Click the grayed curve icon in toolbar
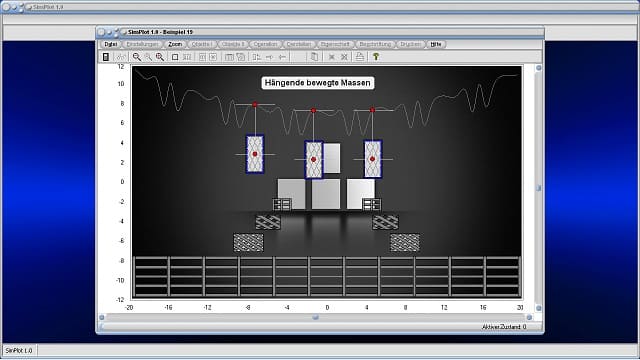This screenshot has height=360, width=640. tap(121, 57)
